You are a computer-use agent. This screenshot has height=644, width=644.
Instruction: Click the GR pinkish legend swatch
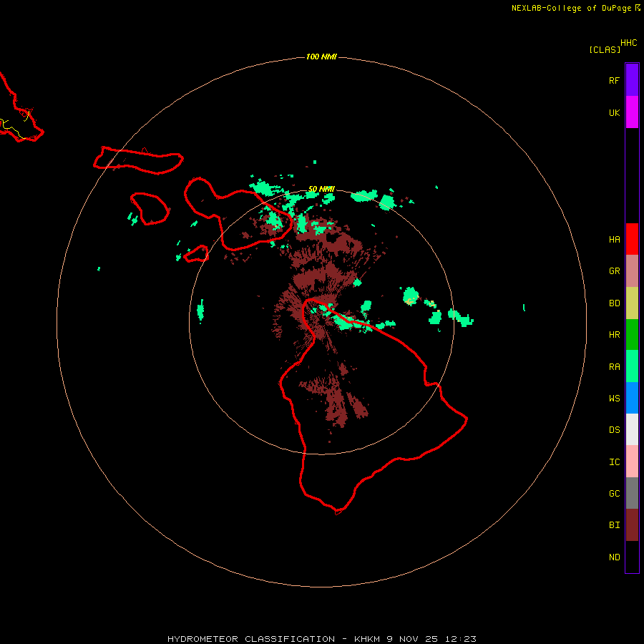(632, 271)
